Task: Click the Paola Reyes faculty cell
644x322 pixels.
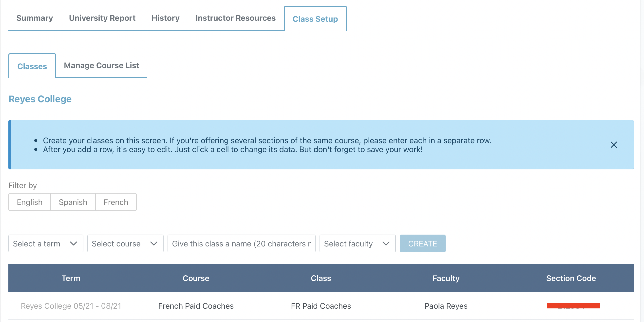Action: click(x=446, y=306)
